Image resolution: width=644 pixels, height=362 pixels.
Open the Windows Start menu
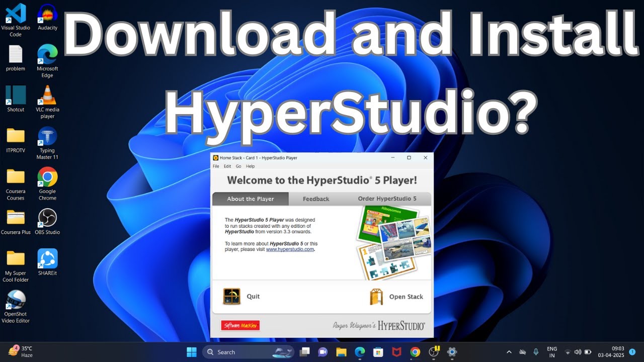click(192, 352)
